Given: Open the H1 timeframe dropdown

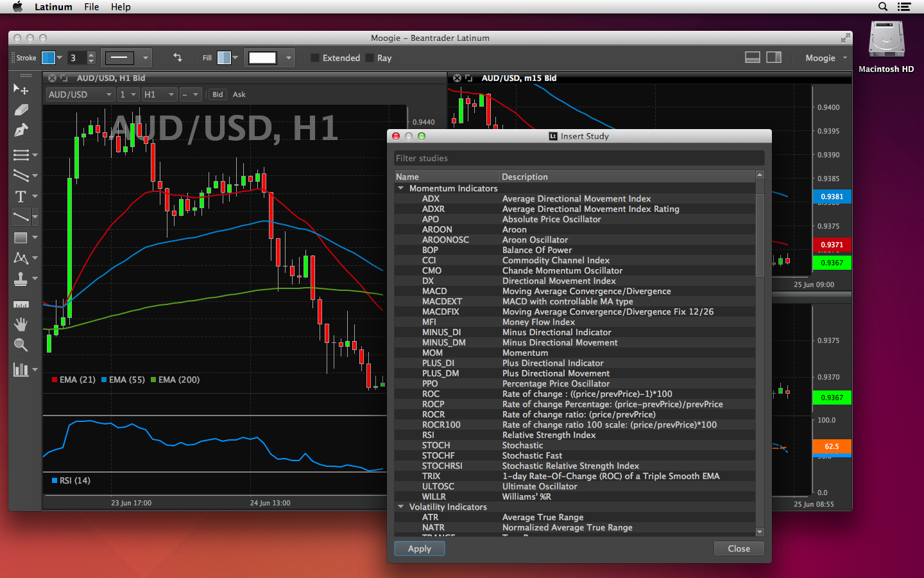Looking at the screenshot, I should [159, 94].
